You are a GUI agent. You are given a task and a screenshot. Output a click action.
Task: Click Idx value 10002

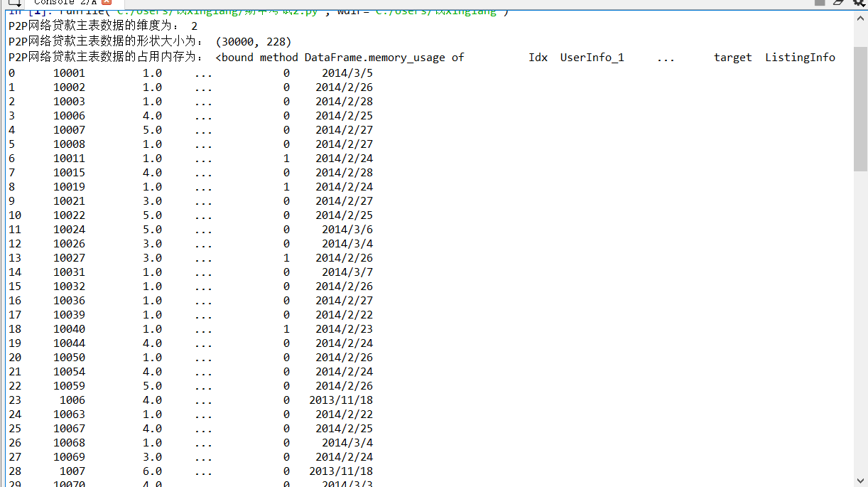pos(69,87)
